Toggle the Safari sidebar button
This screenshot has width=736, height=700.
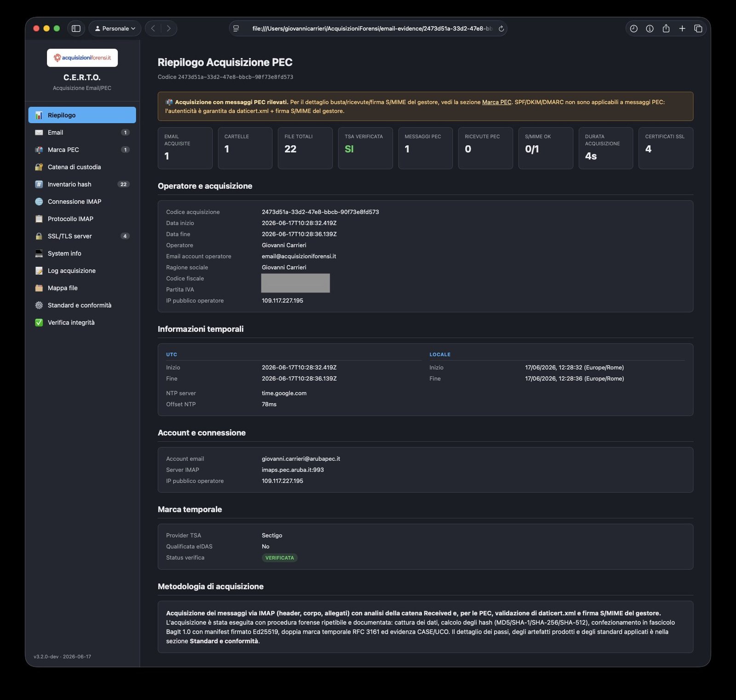(76, 29)
